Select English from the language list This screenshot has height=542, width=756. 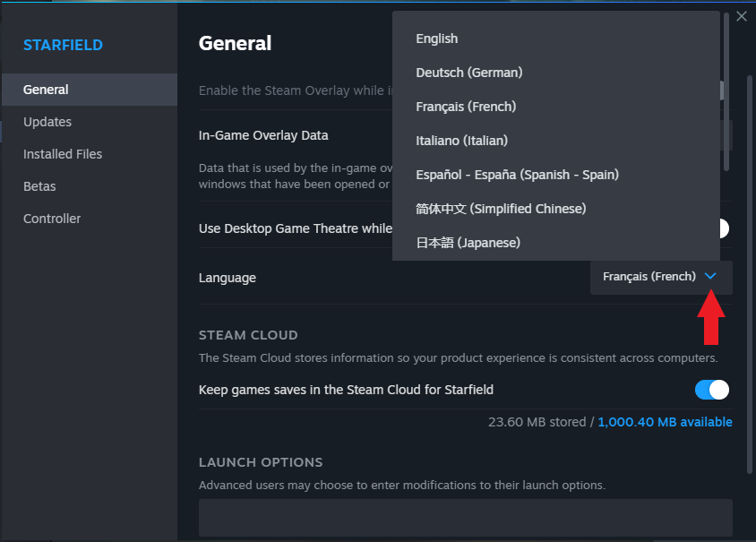(436, 39)
